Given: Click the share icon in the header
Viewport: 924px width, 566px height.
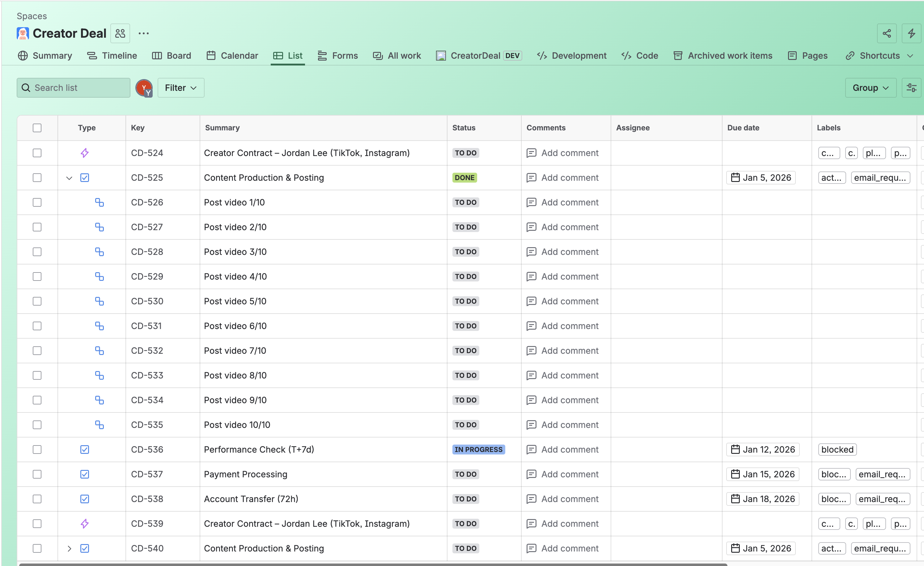Looking at the screenshot, I should pos(887,33).
